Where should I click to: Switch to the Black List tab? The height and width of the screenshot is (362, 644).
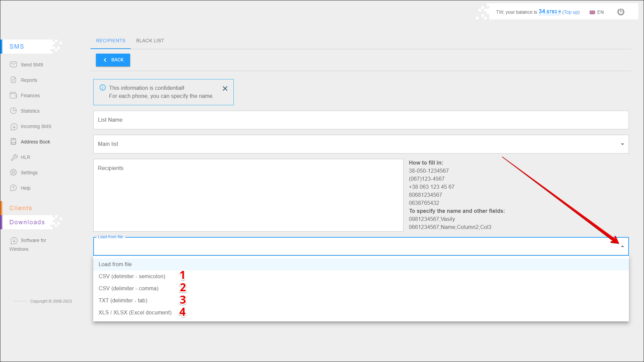click(150, 41)
